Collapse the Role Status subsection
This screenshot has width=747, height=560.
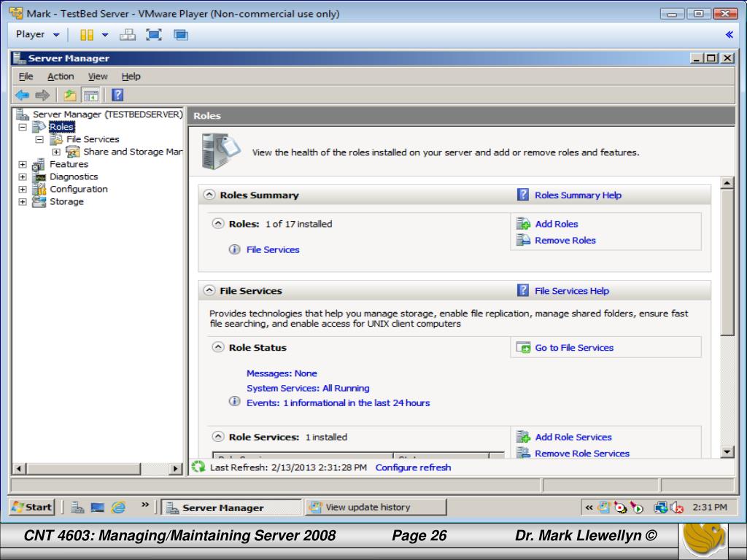tap(217, 347)
